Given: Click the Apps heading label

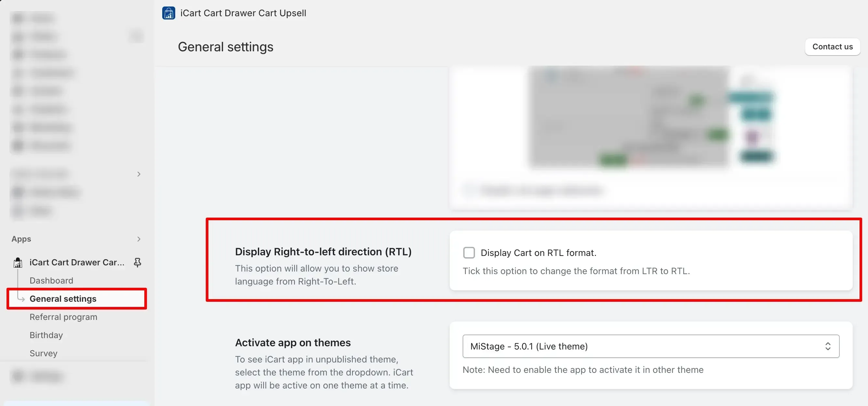Looking at the screenshot, I should pos(21,239).
